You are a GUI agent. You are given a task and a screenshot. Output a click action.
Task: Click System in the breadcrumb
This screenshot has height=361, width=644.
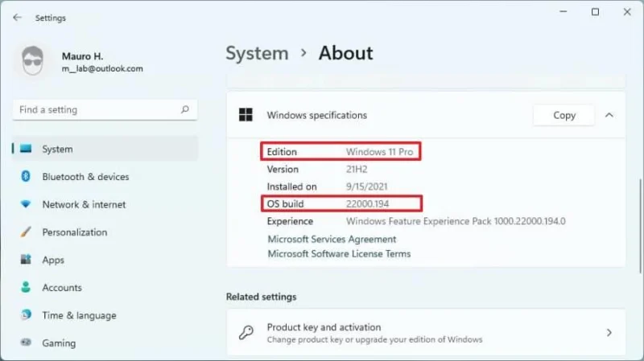click(x=257, y=53)
